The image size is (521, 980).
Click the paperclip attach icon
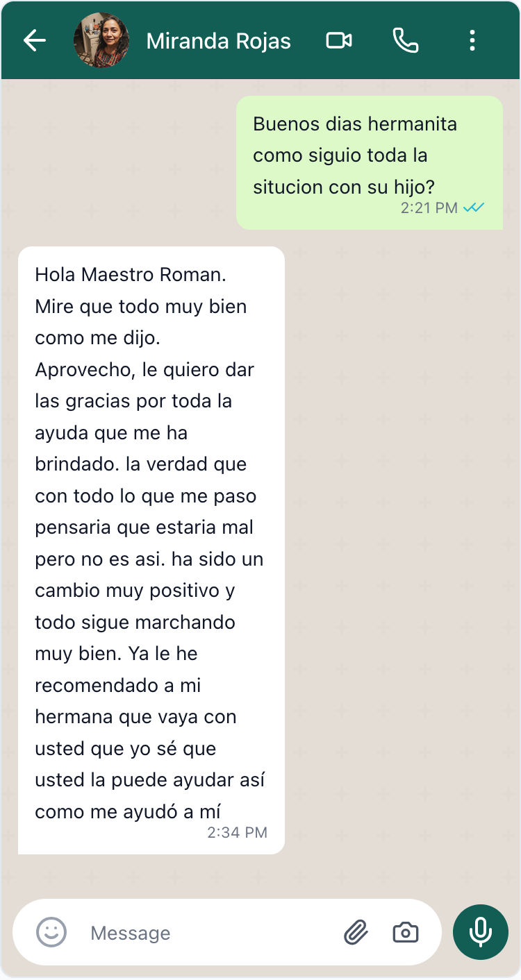coord(356,932)
